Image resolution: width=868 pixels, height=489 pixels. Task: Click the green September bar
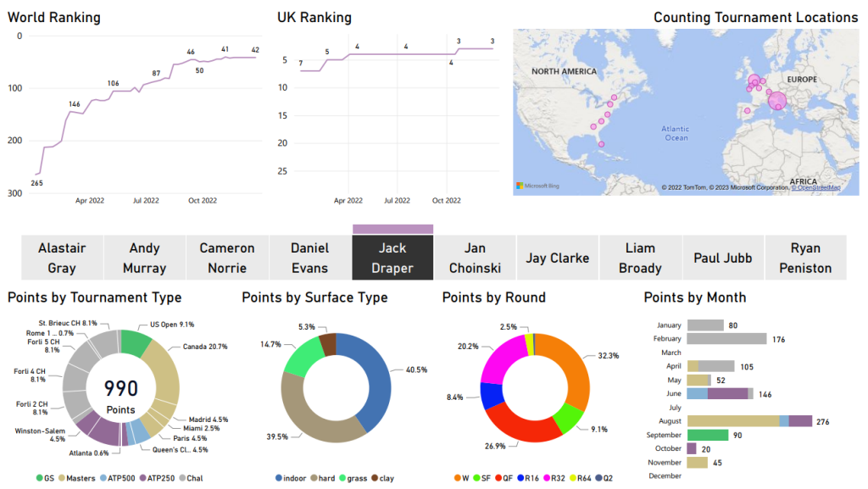(708, 435)
